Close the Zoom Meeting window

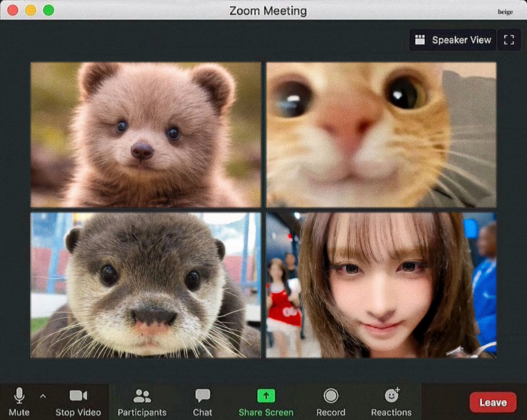point(13,10)
